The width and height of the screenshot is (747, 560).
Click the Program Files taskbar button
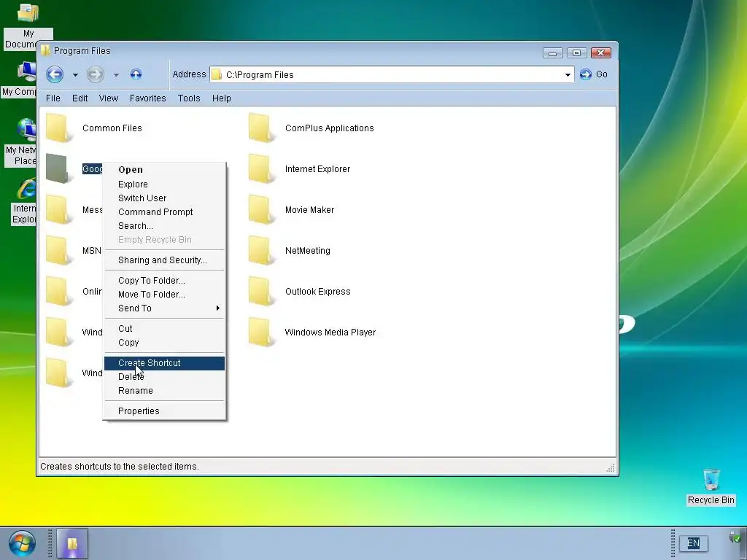(72, 543)
